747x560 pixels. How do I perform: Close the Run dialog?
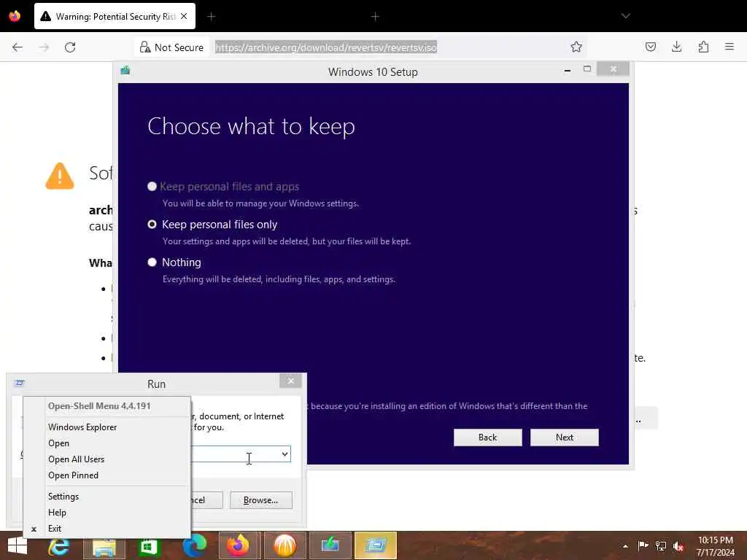290,381
